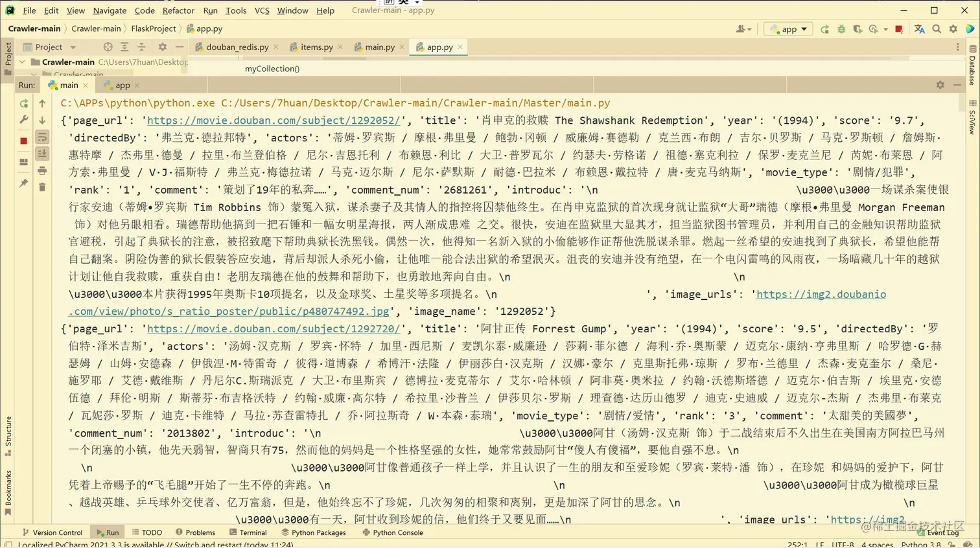Switch to main.py editor tab
Viewport: 980px width, 548px height.
click(380, 47)
